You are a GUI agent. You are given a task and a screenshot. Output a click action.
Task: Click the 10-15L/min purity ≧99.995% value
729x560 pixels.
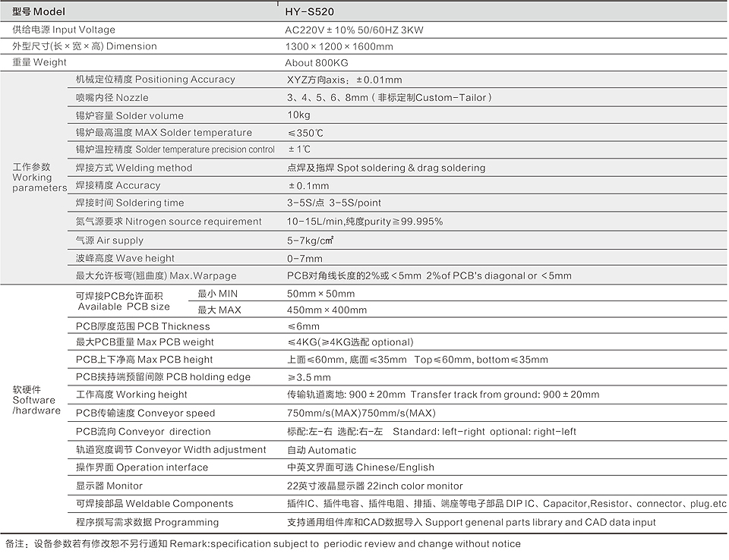(364, 222)
